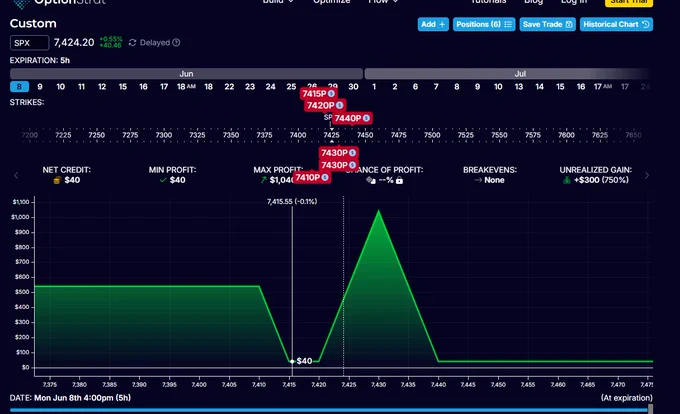Select the Jun month bar
This screenshot has height=414, width=680.
(x=186, y=74)
